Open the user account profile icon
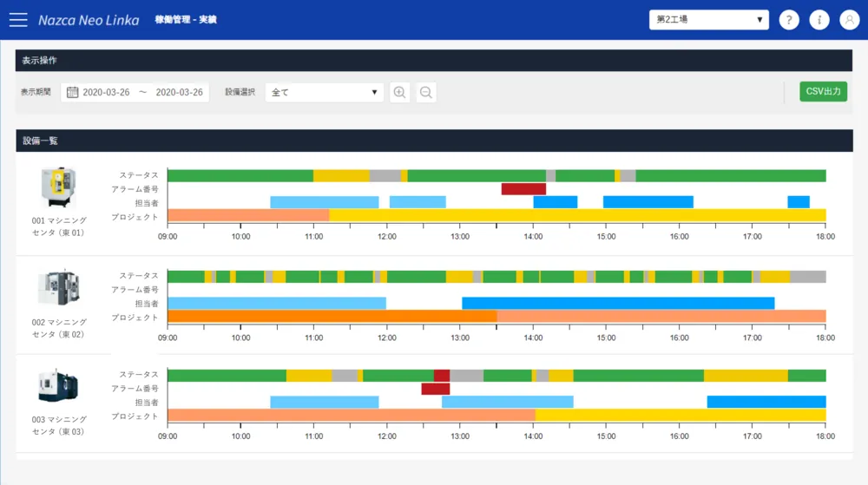Image resolution: width=868 pixels, height=485 pixels. point(849,20)
